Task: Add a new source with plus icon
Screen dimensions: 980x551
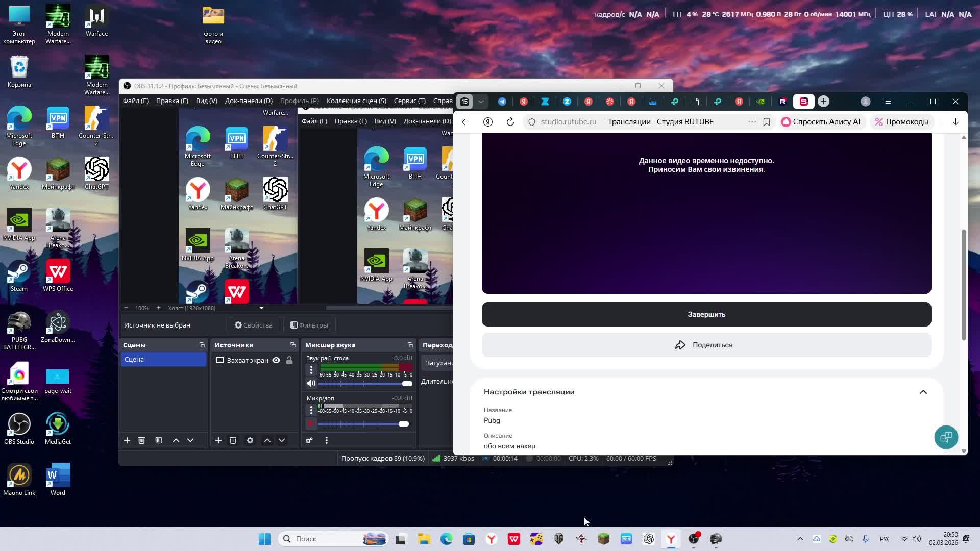Action: point(218,440)
